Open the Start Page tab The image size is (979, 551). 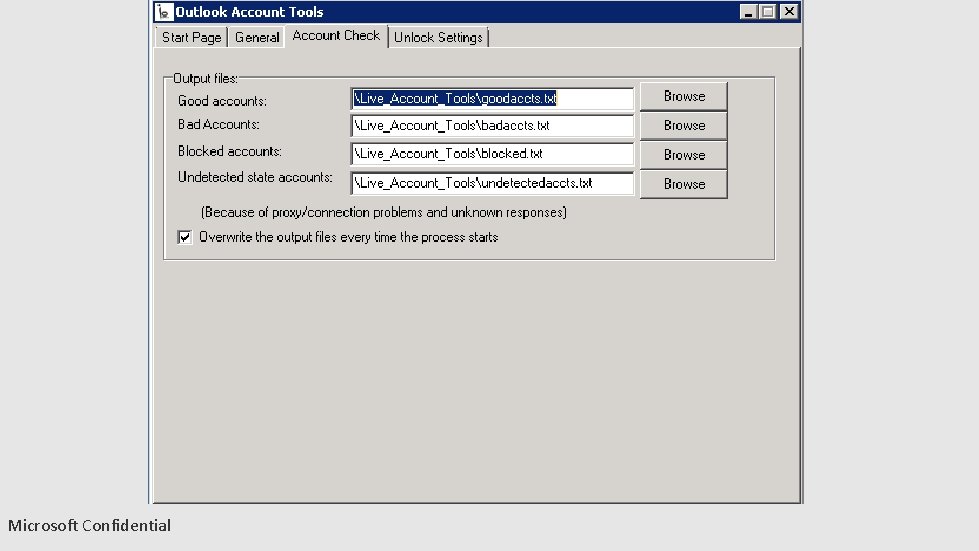(191, 37)
